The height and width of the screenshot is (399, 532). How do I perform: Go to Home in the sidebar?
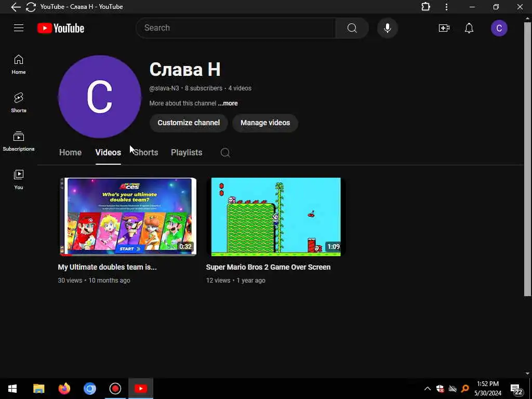pos(19,64)
